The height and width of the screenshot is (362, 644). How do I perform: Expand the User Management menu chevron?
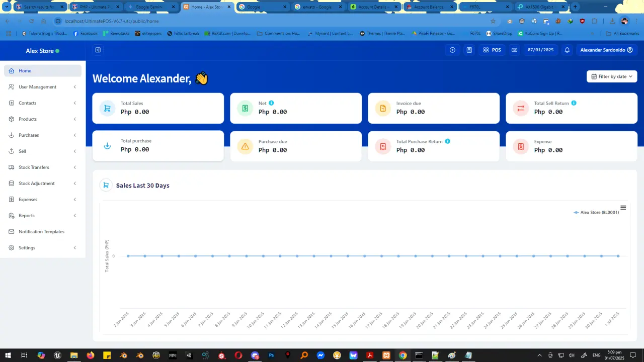pyautogui.click(x=75, y=87)
